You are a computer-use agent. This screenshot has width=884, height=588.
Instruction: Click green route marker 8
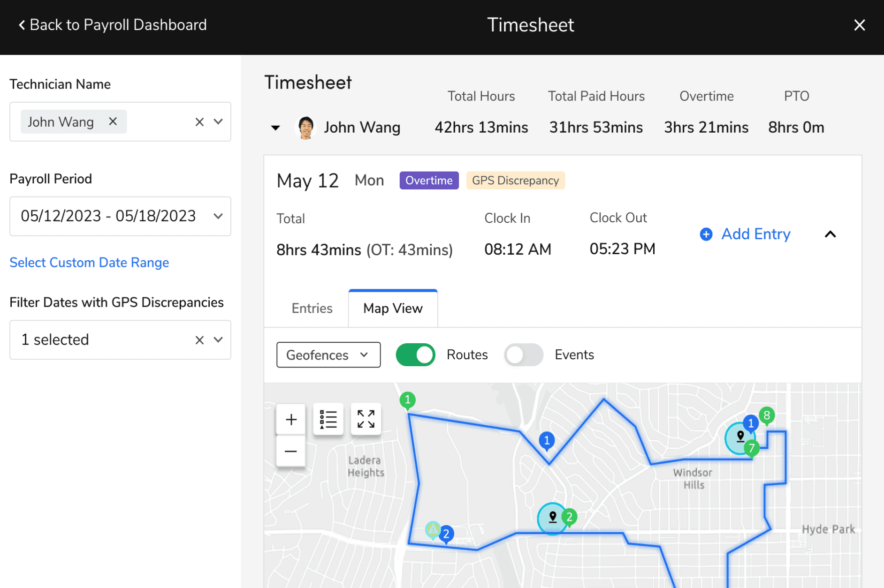[767, 415]
